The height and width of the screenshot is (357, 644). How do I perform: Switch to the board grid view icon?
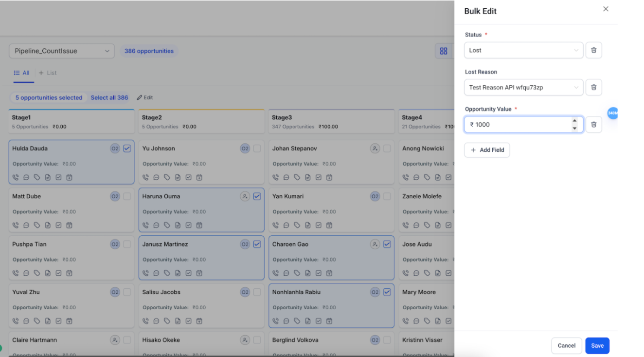coord(443,51)
